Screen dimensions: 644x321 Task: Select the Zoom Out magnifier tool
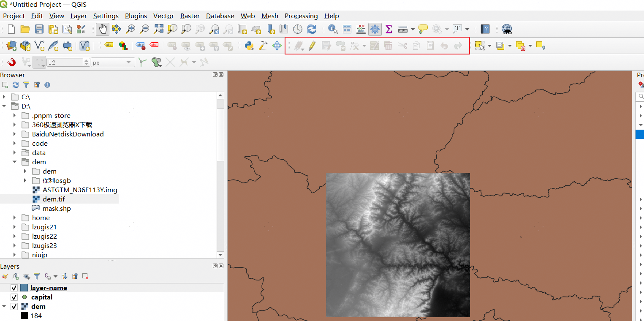point(144,29)
